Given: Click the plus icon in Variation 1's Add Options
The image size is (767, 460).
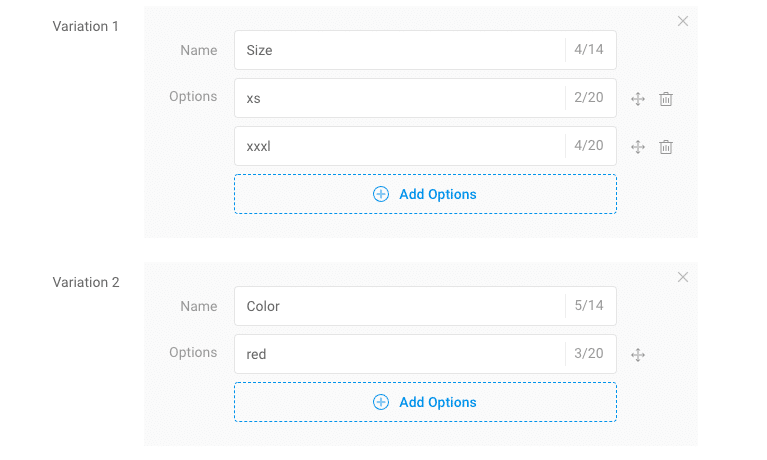Looking at the screenshot, I should coord(381,194).
